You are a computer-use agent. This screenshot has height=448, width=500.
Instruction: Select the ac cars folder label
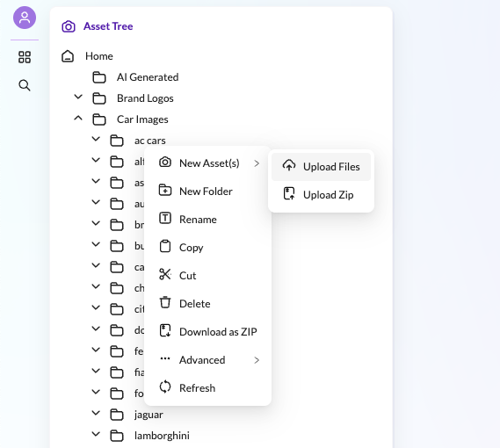150,141
